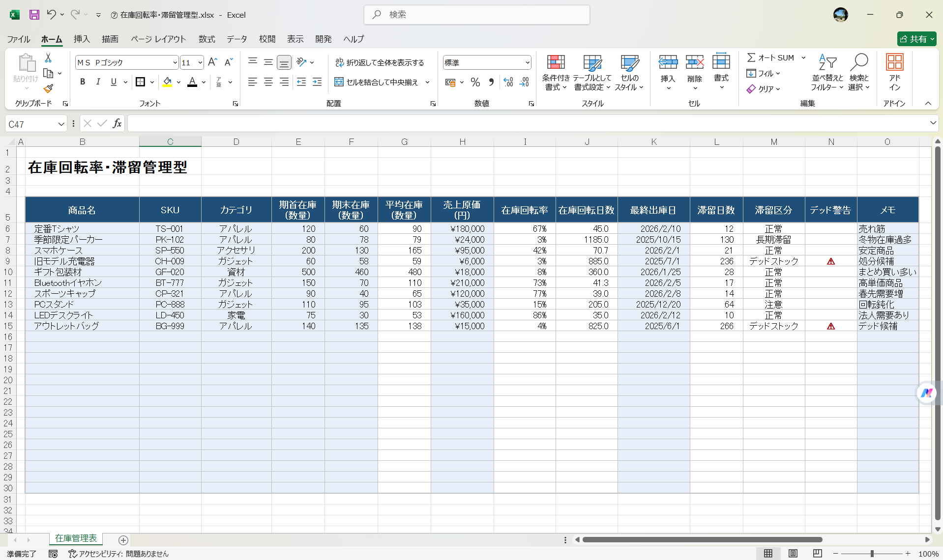943x560 pixels.
Task: Activate the format painter brush
Action: click(48, 88)
